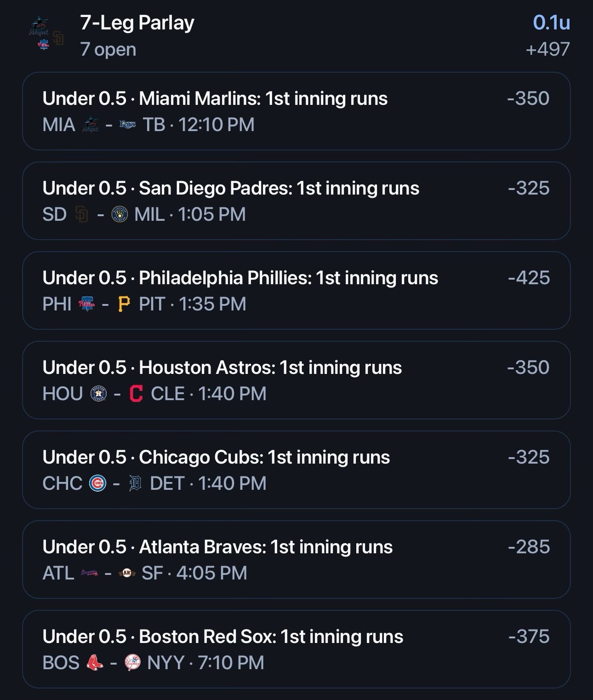Open the San Diego Padres 1st inning leg

pos(296,201)
